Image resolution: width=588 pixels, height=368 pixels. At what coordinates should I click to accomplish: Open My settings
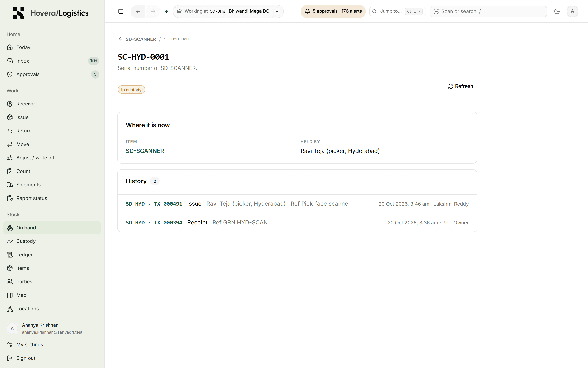point(52,345)
